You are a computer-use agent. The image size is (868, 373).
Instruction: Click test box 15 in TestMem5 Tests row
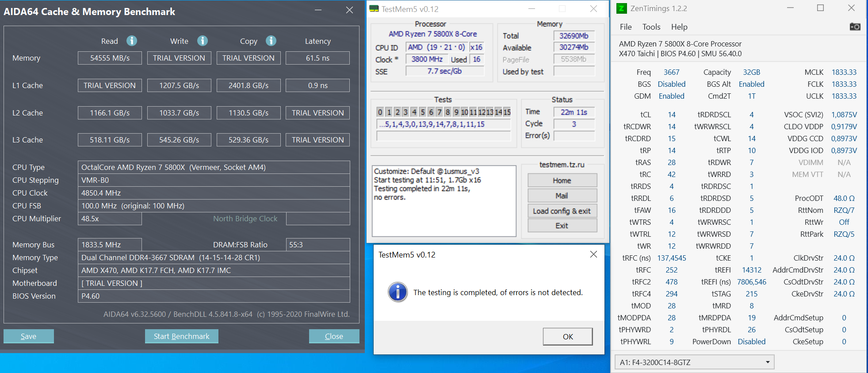click(x=507, y=112)
